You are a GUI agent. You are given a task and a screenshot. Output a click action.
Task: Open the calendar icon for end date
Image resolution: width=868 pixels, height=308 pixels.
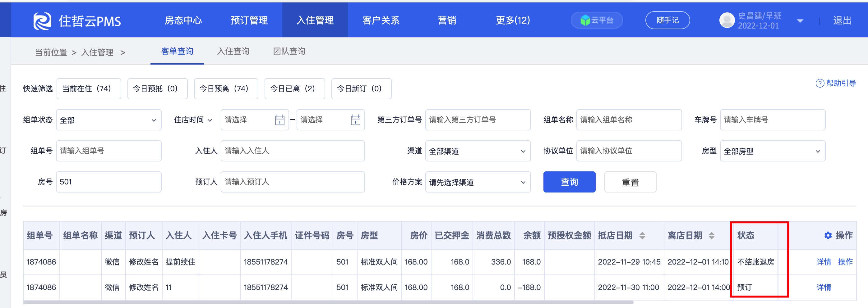[355, 120]
